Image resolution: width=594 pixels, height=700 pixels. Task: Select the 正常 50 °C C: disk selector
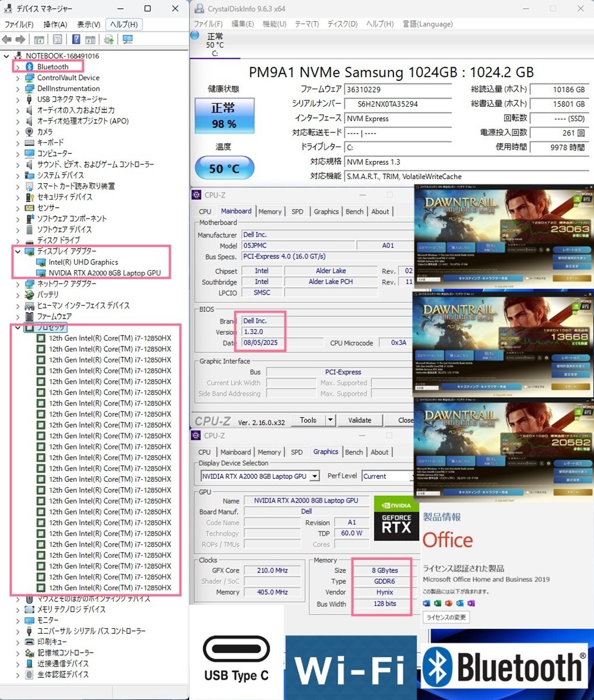click(x=215, y=44)
